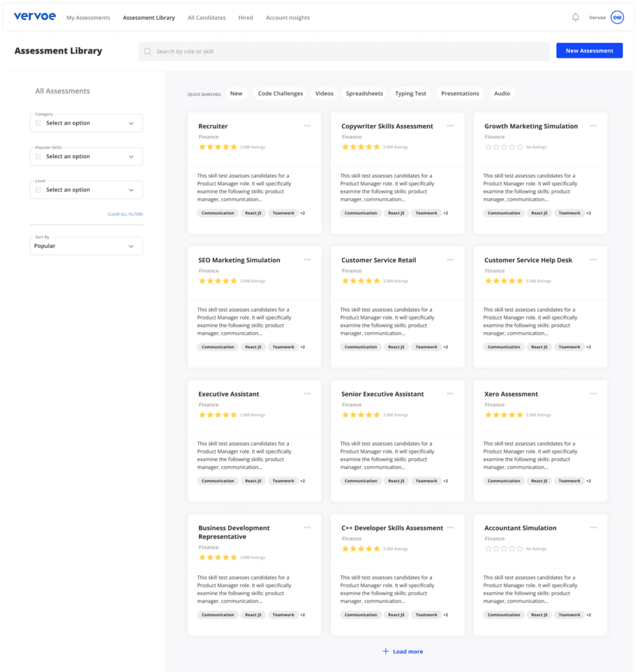Open the OM user avatar menu

(x=617, y=18)
